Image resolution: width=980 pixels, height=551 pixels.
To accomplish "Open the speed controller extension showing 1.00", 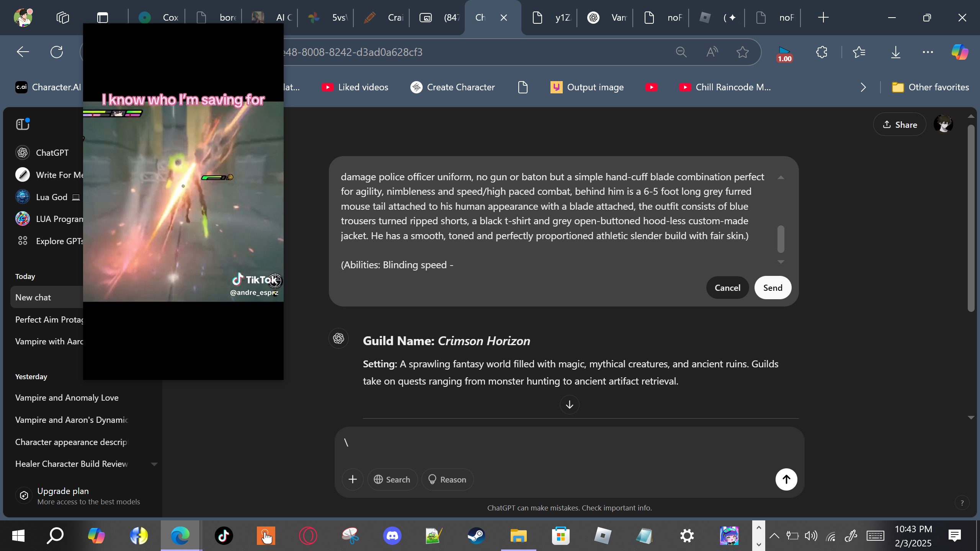I will click(x=784, y=54).
